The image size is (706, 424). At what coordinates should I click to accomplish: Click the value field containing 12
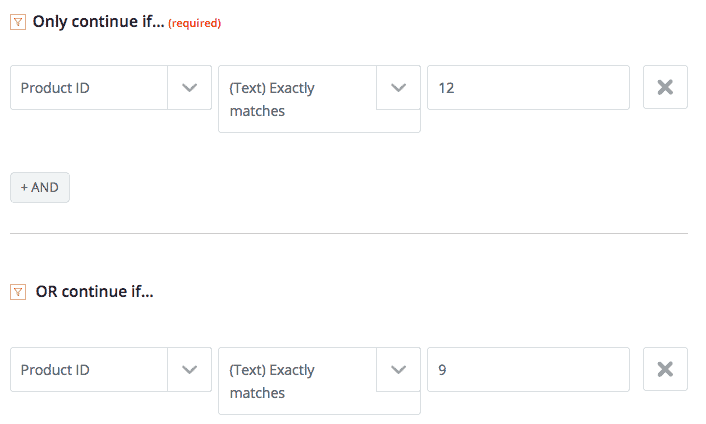(528, 88)
